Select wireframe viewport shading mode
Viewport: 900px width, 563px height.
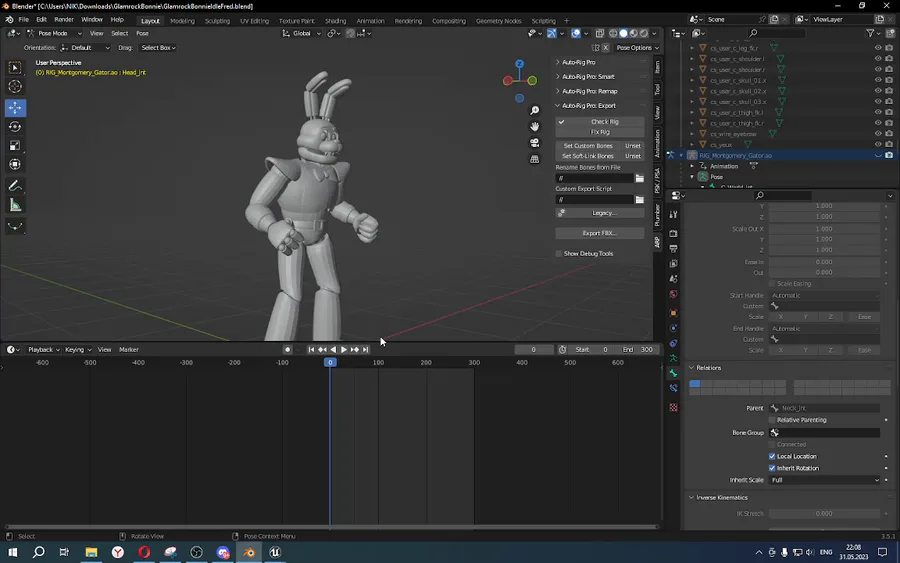pyautogui.click(x=613, y=33)
